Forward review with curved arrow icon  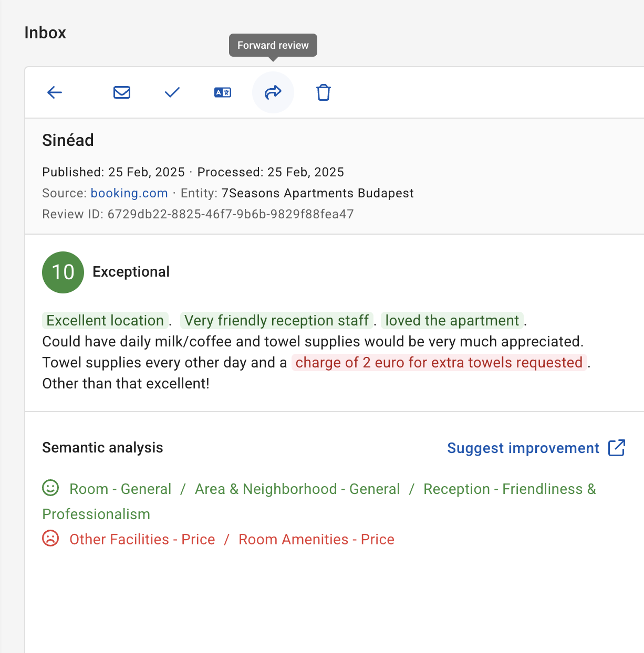click(x=273, y=92)
